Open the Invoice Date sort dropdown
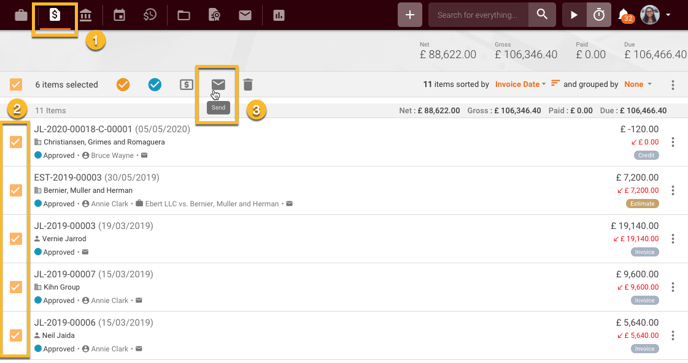Viewport: 688px width, 363px height. click(x=520, y=84)
